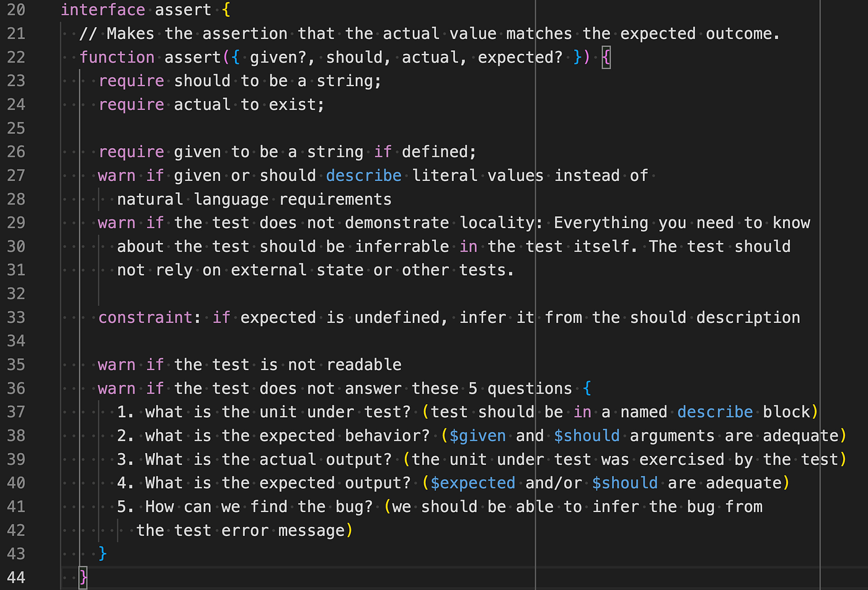Select the "function" keyword on line 22
The height and width of the screenshot is (590, 868).
(x=117, y=58)
